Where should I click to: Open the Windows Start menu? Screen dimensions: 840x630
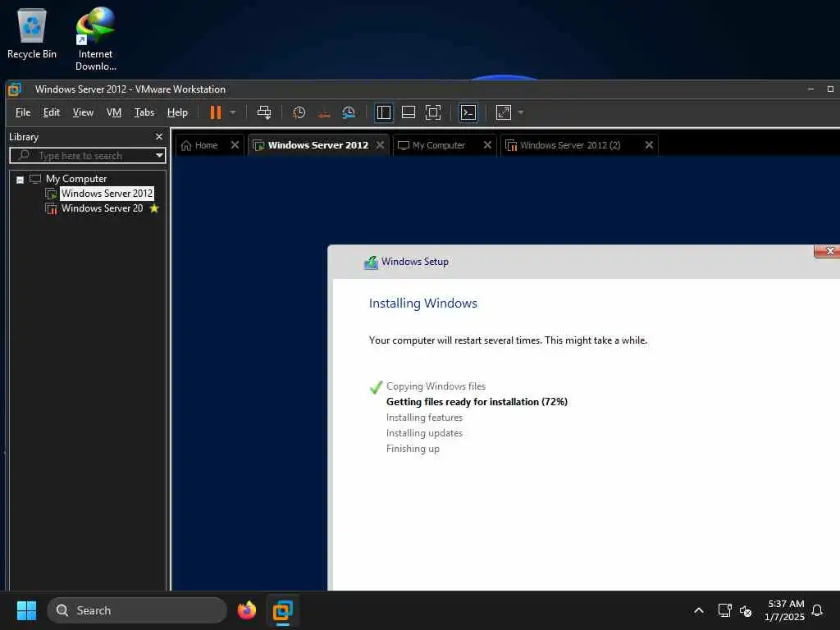27,610
